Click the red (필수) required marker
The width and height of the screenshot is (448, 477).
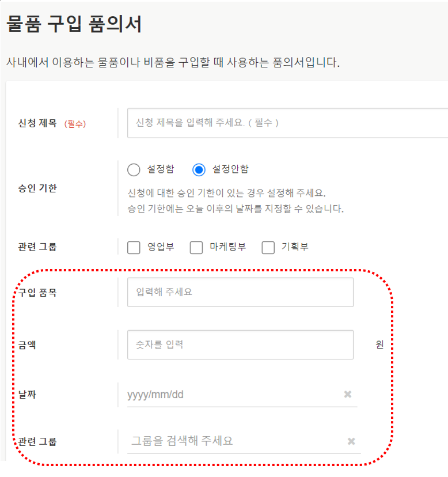(75, 124)
